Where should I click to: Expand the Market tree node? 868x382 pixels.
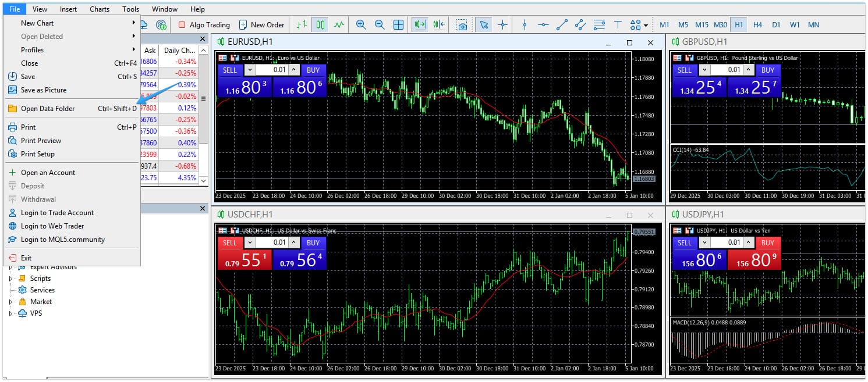point(11,301)
